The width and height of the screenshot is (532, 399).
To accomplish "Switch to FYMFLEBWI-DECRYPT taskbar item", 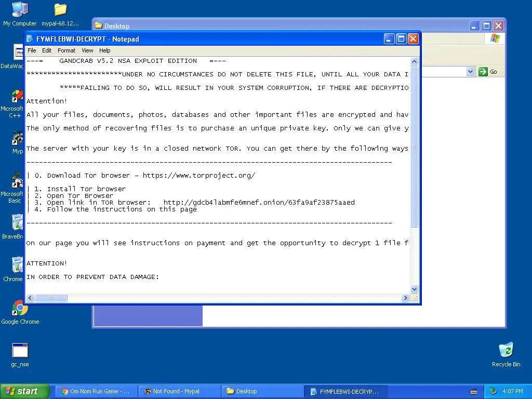I will (345, 392).
